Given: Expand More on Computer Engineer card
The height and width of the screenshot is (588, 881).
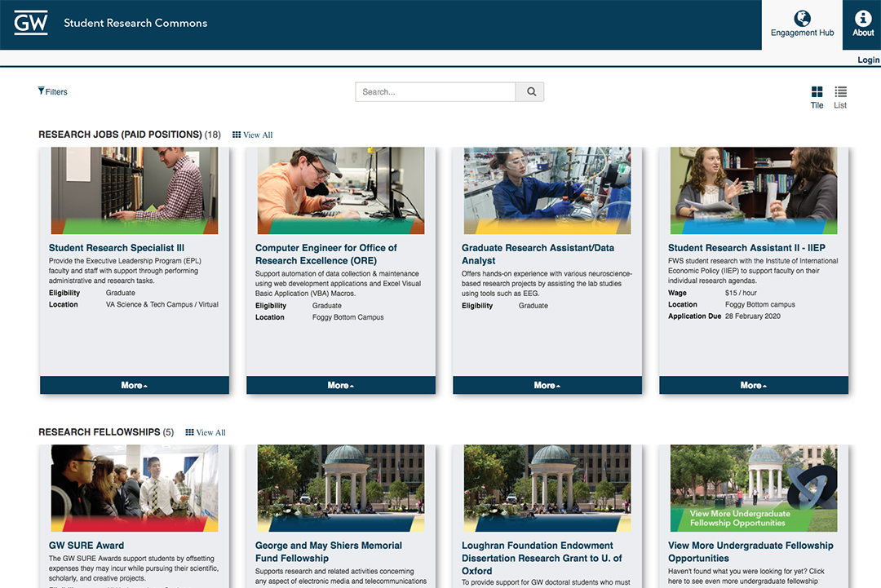Looking at the screenshot, I should click(341, 385).
